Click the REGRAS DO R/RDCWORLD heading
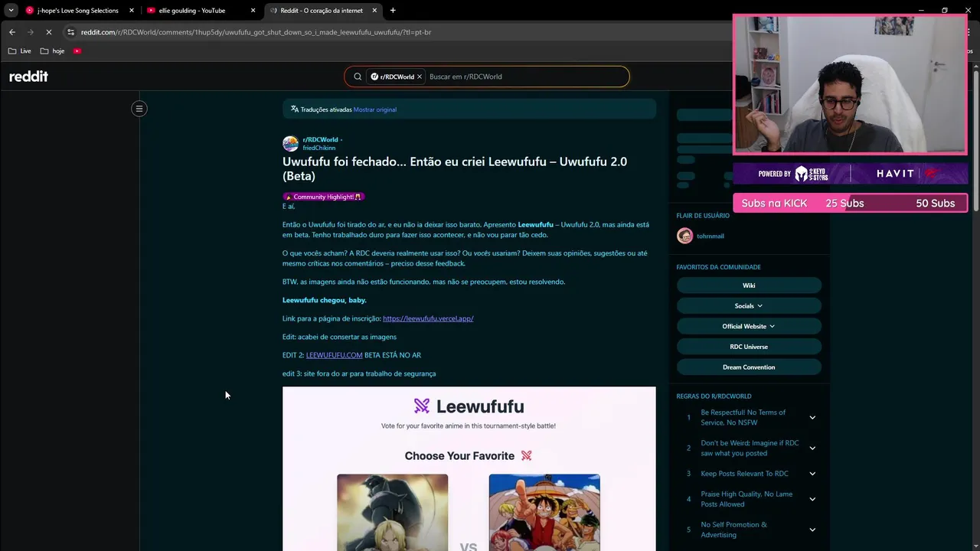 tap(714, 396)
